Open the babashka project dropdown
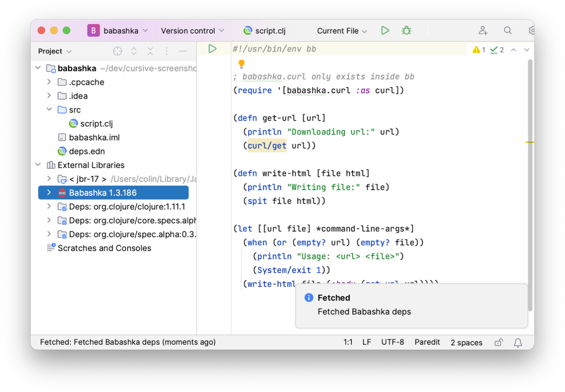This screenshot has width=565, height=392. point(126,31)
